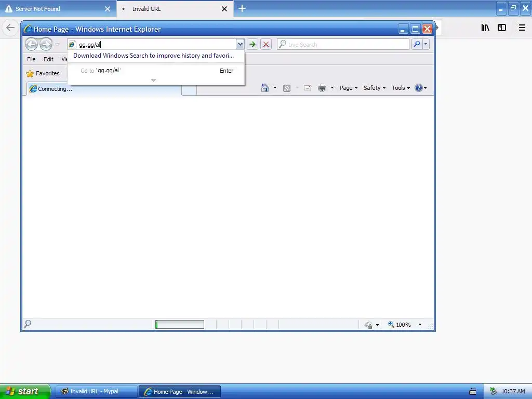
Task: Open Mypal library bookshelf icon
Action: (x=485, y=28)
